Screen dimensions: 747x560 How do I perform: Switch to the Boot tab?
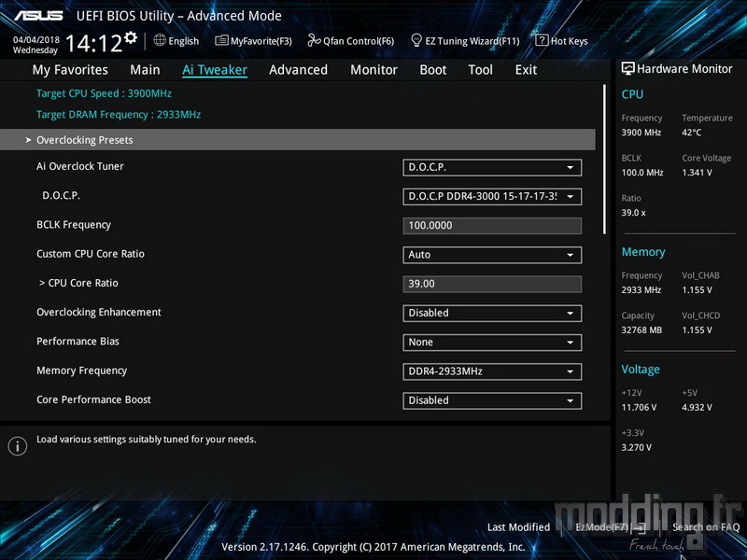(433, 70)
